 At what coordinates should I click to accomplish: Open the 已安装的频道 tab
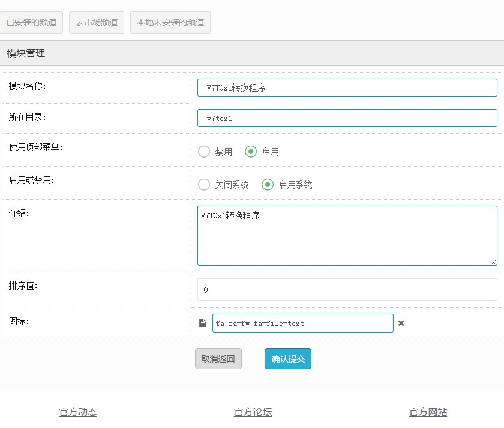click(x=31, y=22)
